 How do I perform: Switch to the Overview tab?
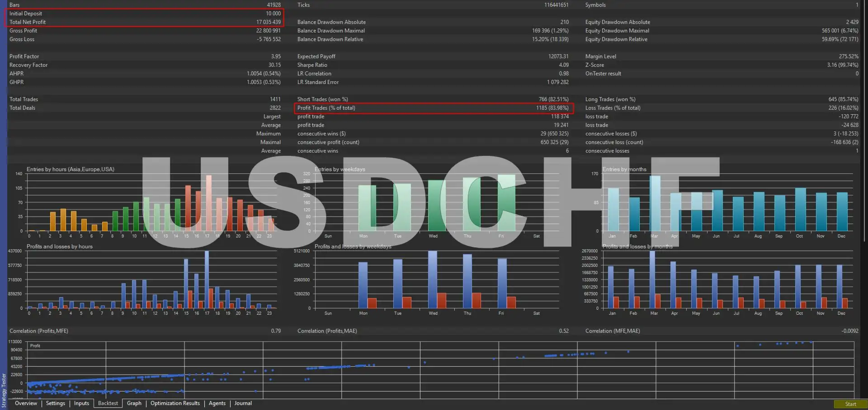click(26, 403)
